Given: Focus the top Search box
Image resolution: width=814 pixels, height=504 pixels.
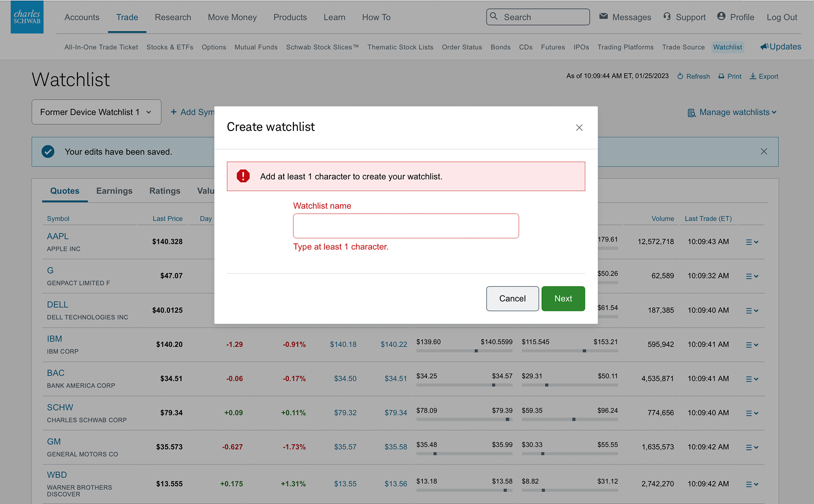Looking at the screenshot, I should 538,17.
